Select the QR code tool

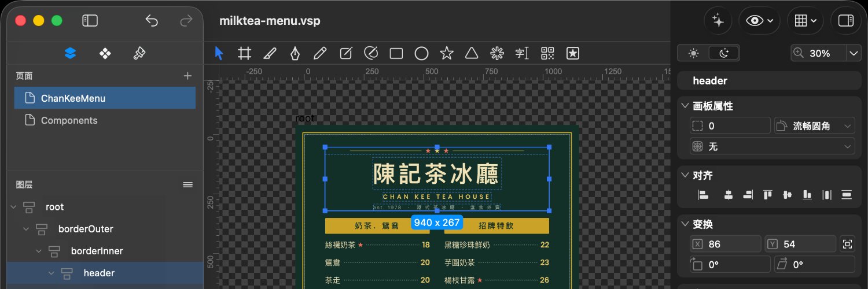(x=547, y=53)
